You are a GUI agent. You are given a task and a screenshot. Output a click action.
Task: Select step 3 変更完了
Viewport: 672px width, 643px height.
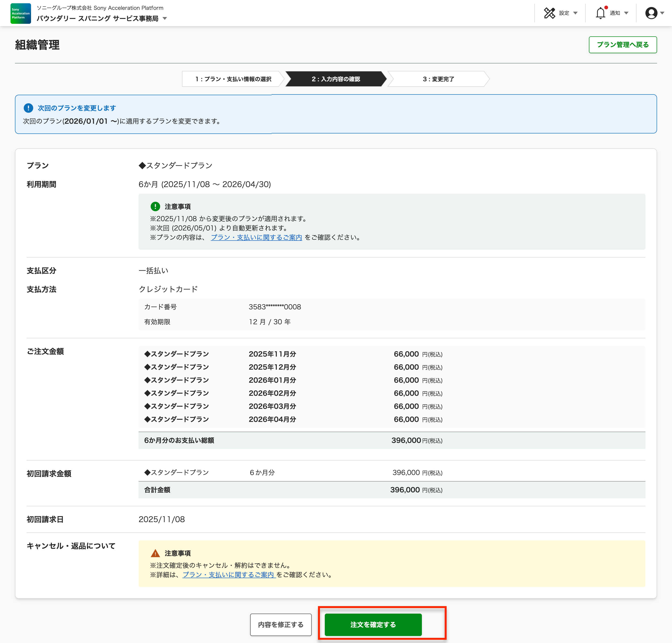click(x=438, y=79)
